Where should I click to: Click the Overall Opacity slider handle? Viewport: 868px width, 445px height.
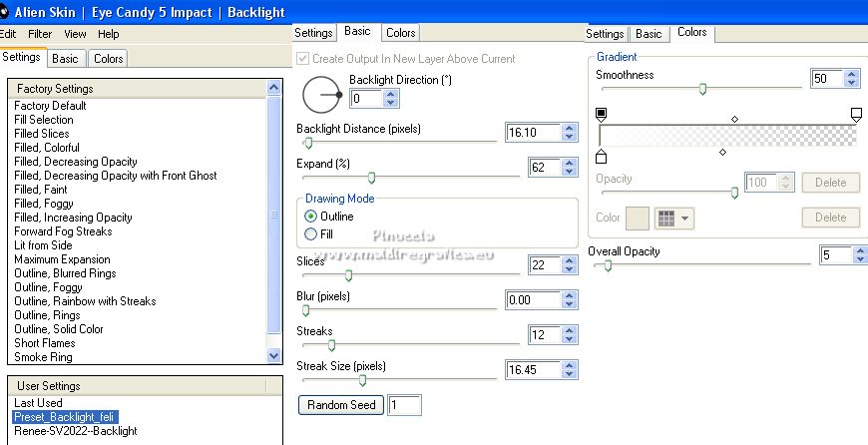[x=608, y=265]
